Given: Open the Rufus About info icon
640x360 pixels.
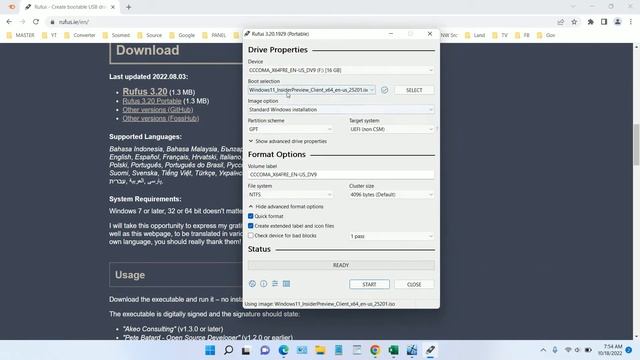Looking at the screenshot, I should point(264,284).
